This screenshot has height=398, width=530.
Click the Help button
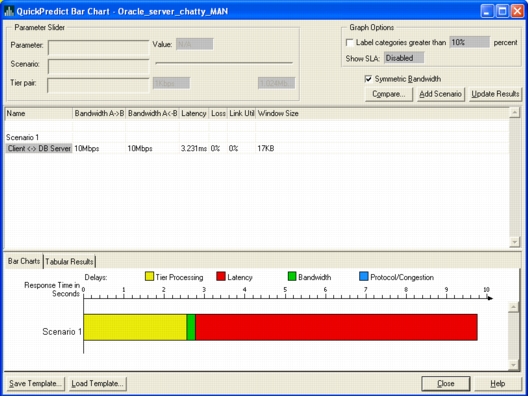tap(498, 384)
